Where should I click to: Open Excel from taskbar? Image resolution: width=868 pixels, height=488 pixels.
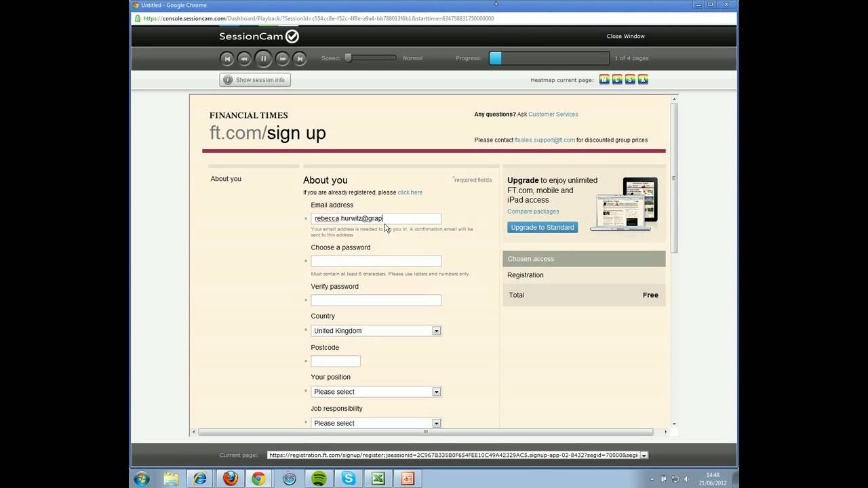tap(378, 479)
